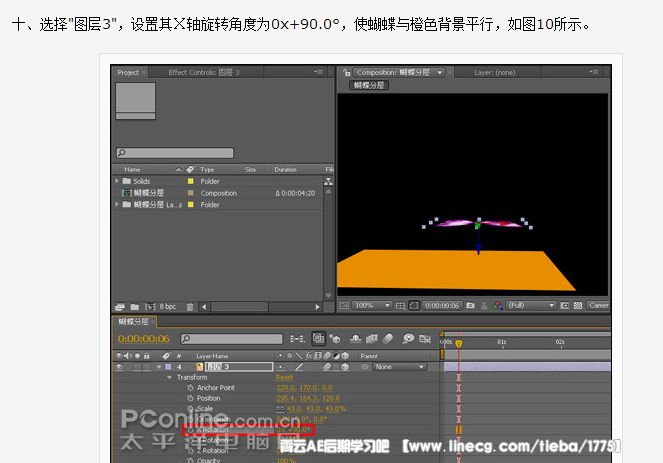Switch to the Layer: (none) tab
This screenshot has height=463, width=663.
[x=495, y=72]
